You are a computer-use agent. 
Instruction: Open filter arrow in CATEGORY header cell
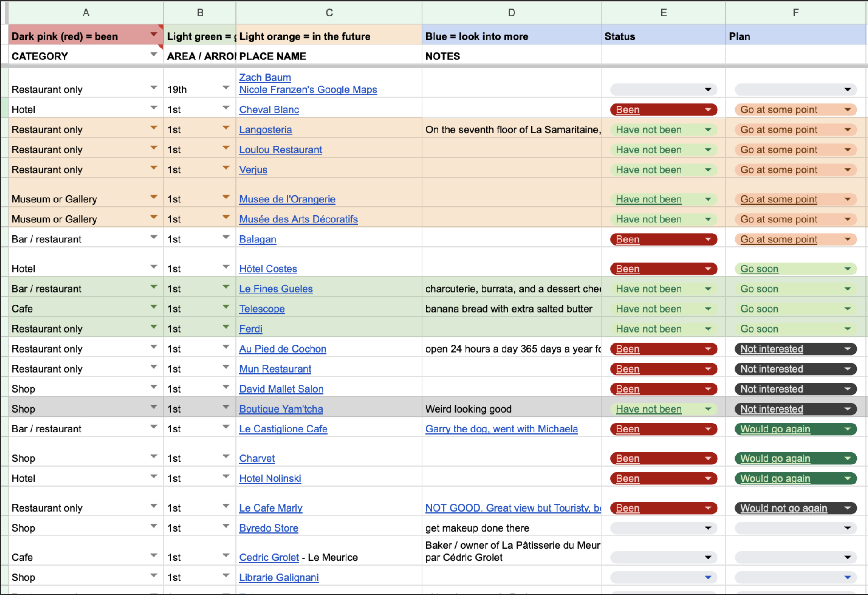(x=154, y=54)
